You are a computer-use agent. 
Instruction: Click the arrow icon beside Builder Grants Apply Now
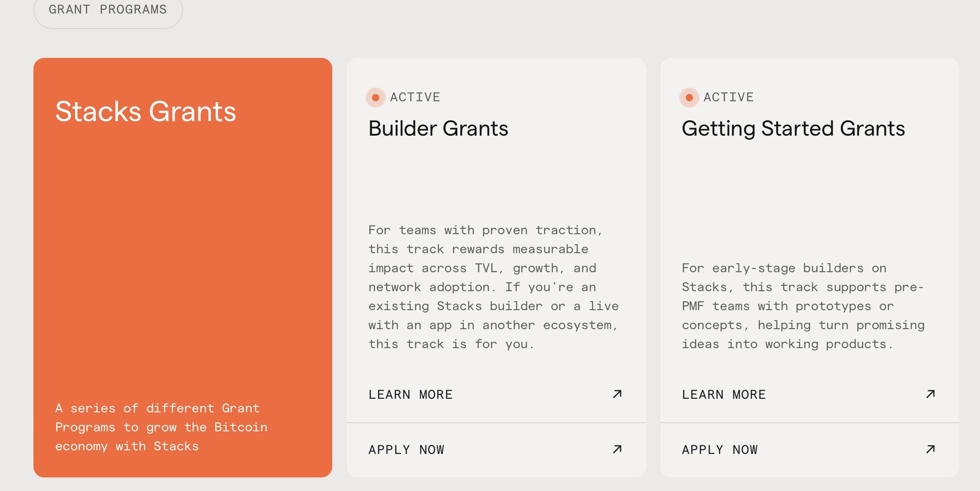(x=617, y=449)
